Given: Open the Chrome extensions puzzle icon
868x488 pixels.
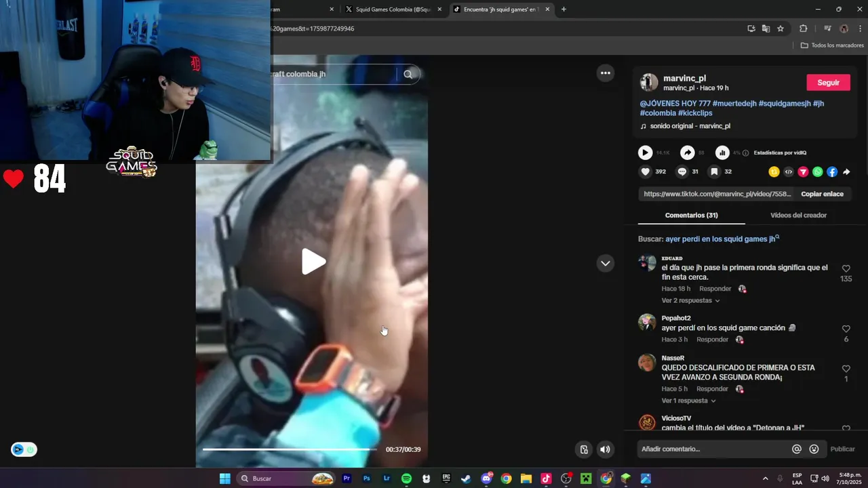Looking at the screenshot, I should (x=804, y=28).
